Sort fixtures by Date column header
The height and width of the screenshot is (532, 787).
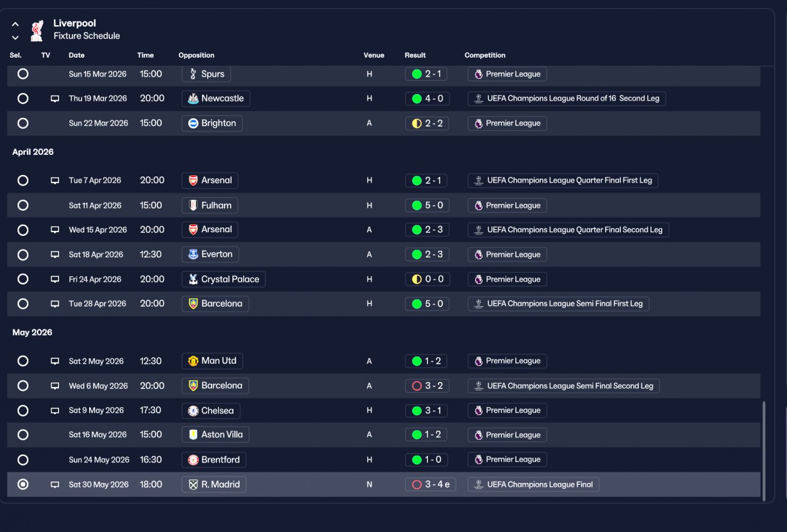tap(77, 55)
